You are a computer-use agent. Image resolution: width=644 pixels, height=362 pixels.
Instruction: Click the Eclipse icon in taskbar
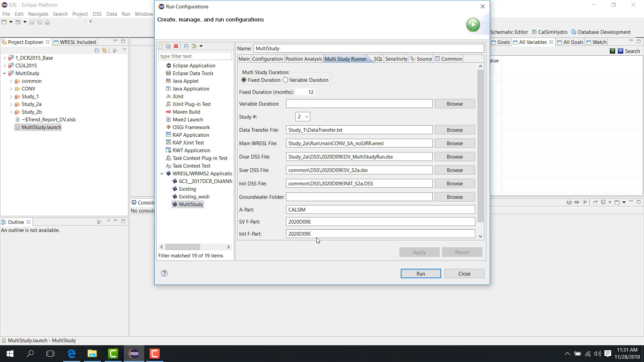(134, 354)
